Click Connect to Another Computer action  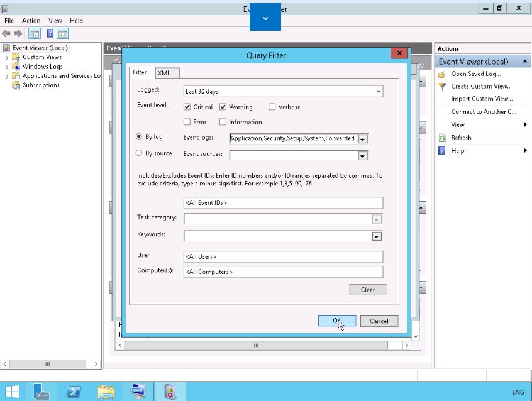click(484, 112)
